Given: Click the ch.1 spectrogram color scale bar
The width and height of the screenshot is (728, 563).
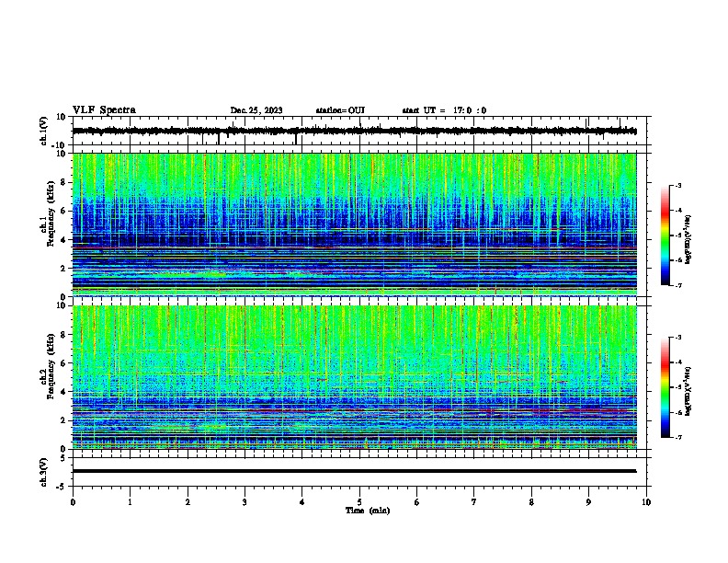Looking at the screenshot, I should (x=665, y=236).
